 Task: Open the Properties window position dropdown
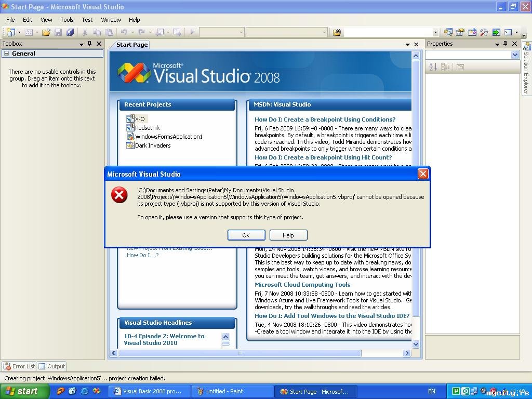pos(497,44)
